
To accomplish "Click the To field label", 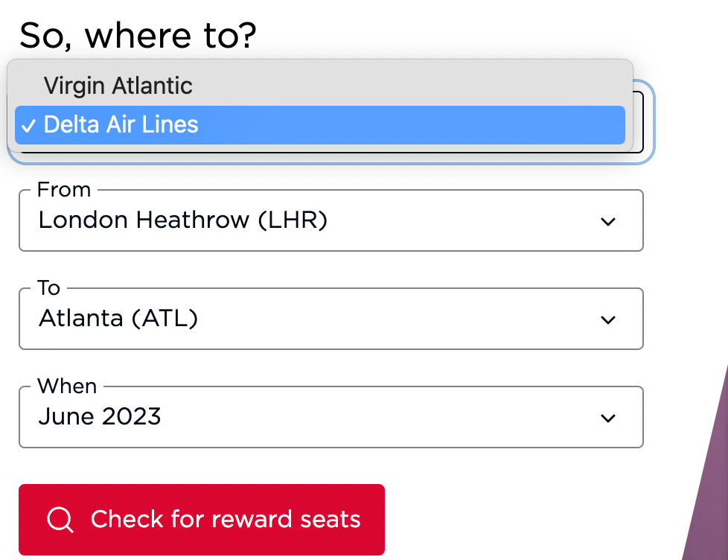I will pos(48,288).
